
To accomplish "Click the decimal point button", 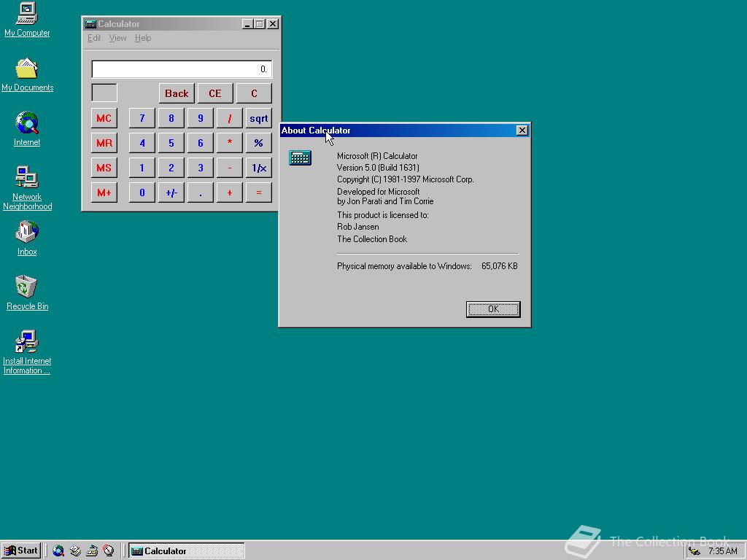I will 200,192.
